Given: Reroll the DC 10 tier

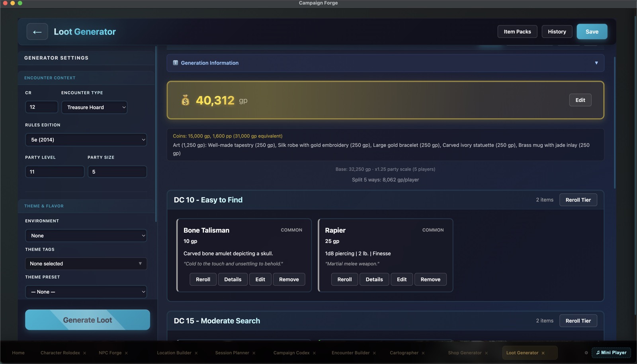Looking at the screenshot, I should click(x=578, y=200).
